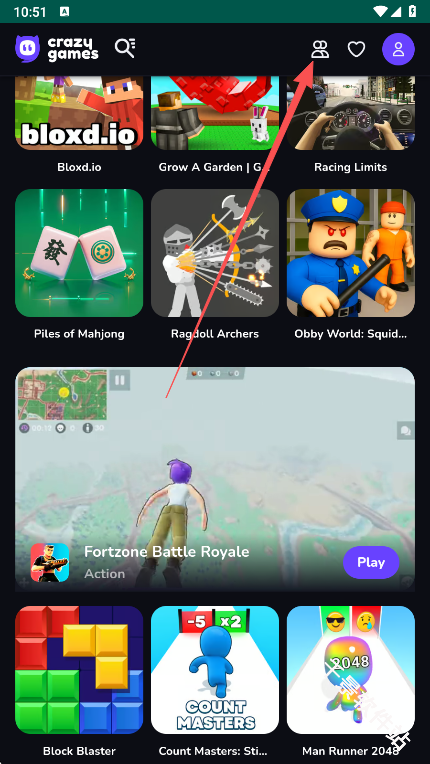Select Ragdoll Archers game tile
The image size is (430, 764).
coord(215,253)
